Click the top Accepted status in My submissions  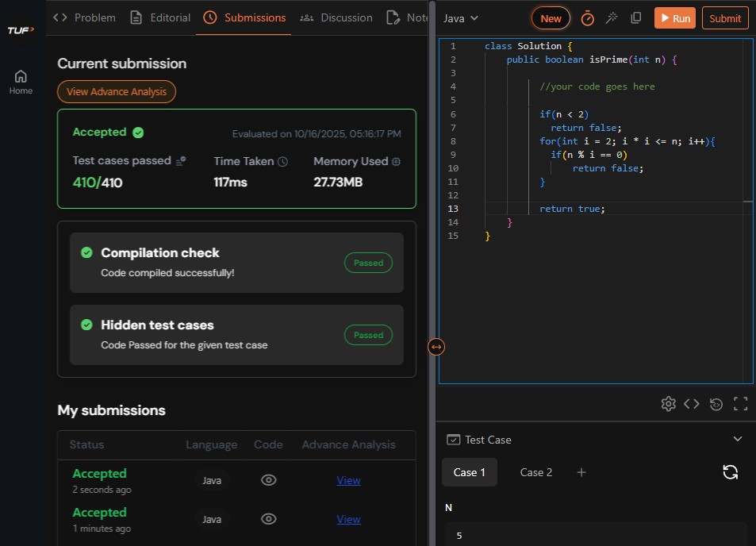point(99,474)
